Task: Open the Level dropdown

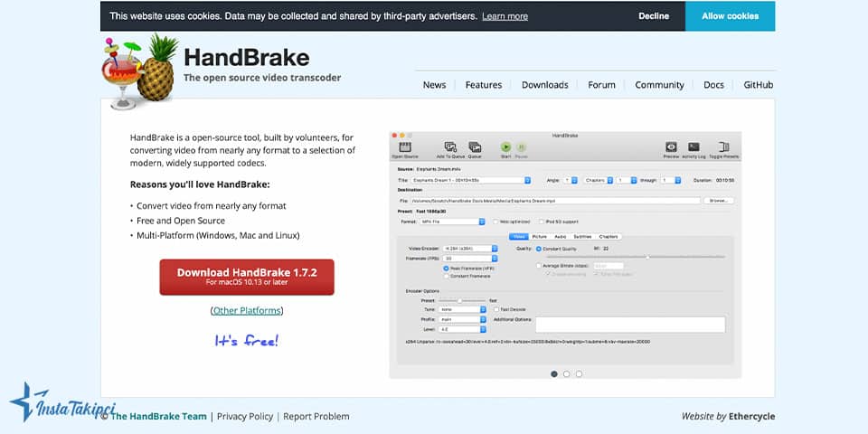Action: [x=462, y=329]
